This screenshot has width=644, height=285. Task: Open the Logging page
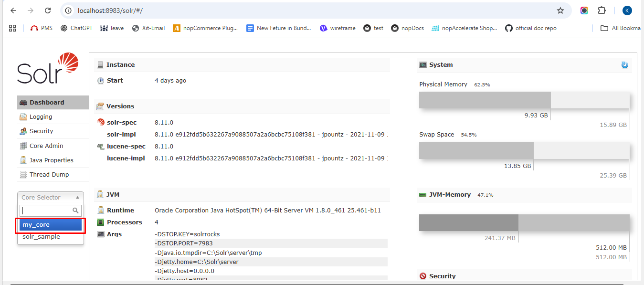tap(41, 117)
